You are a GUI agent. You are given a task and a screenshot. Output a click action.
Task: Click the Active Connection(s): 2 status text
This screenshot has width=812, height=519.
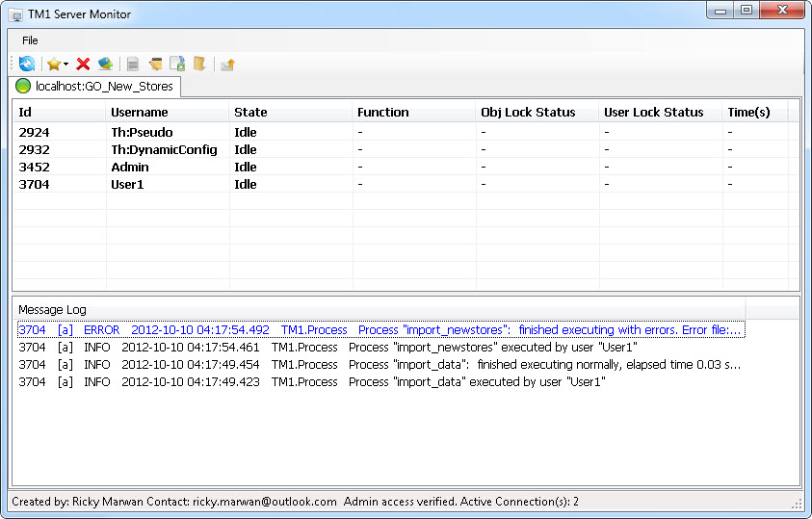pyautogui.click(x=519, y=502)
